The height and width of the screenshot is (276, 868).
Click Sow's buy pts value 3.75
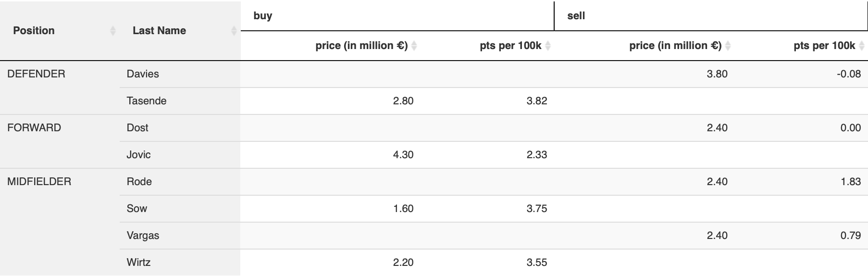tap(536, 209)
